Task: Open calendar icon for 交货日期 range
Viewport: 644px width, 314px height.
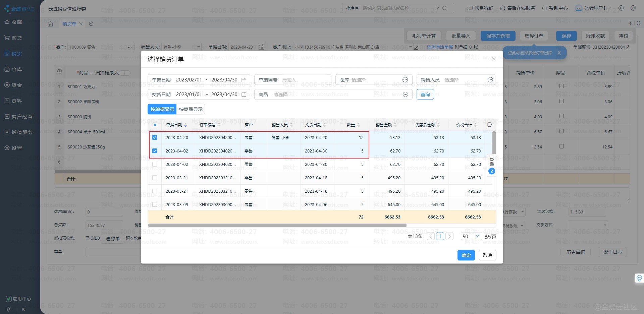Action: [x=244, y=95]
